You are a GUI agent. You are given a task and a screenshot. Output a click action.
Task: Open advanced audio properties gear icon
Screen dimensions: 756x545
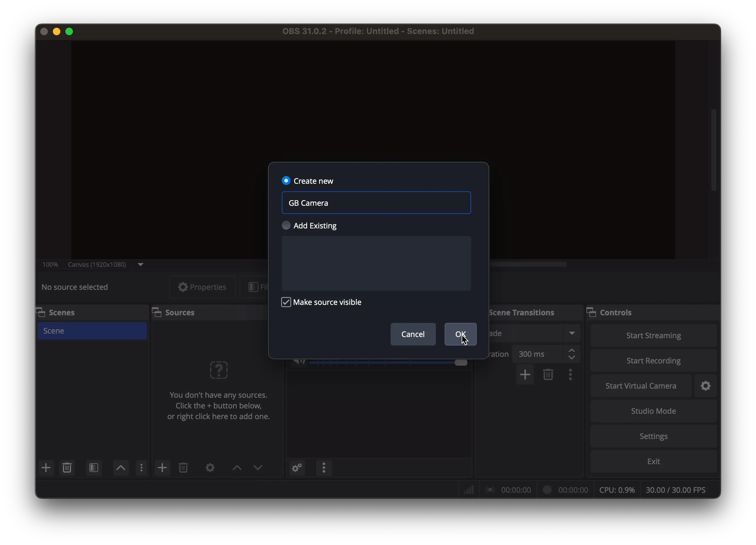click(296, 468)
